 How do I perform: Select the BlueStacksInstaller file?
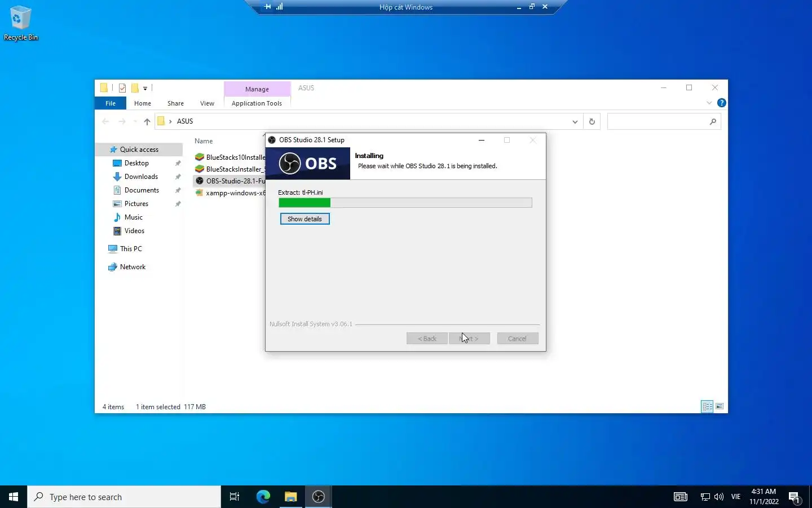[x=230, y=169]
